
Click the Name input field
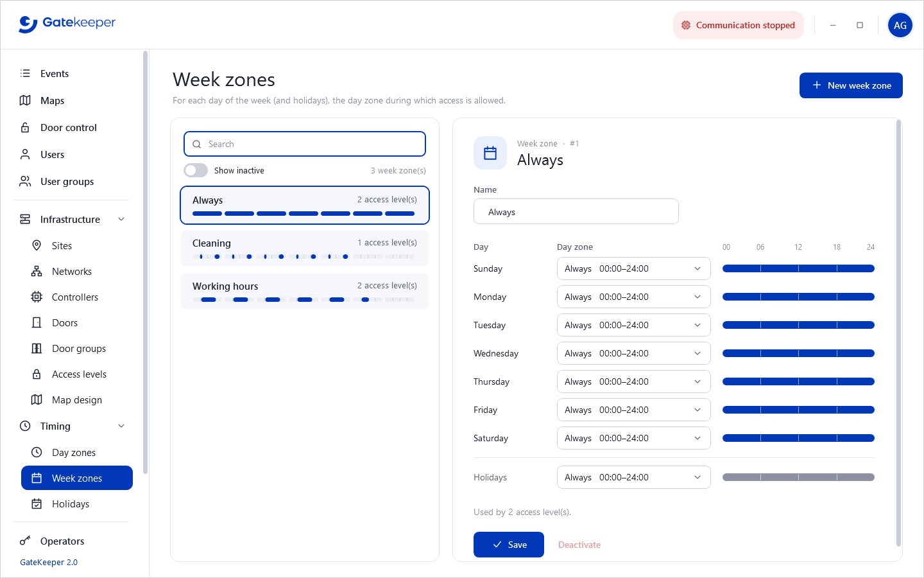point(576,211)
